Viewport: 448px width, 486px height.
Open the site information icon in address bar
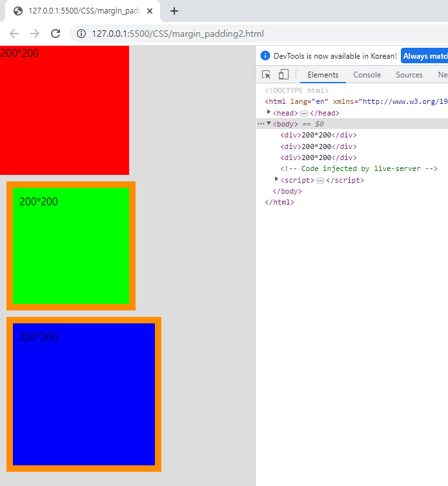point(81,34)
